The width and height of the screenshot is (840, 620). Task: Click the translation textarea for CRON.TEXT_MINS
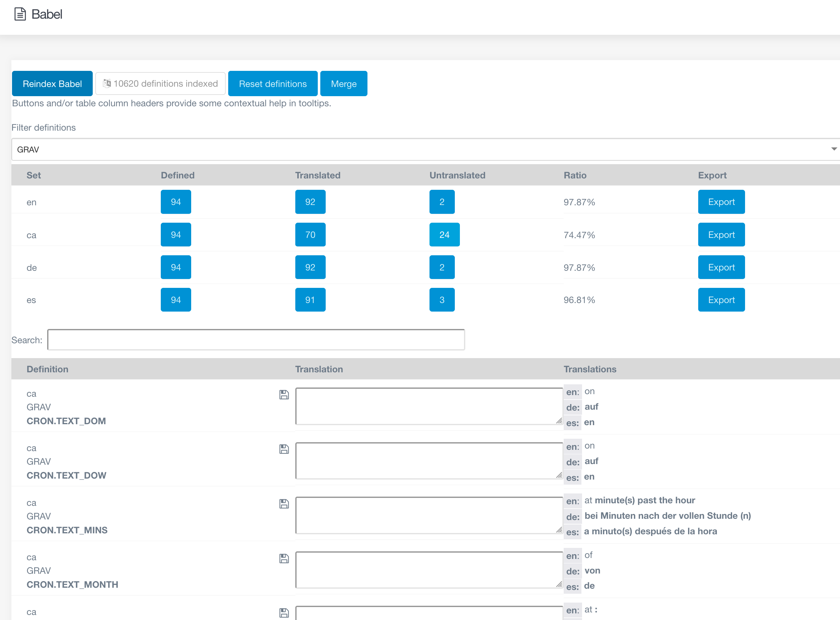(x=429, y=515)
